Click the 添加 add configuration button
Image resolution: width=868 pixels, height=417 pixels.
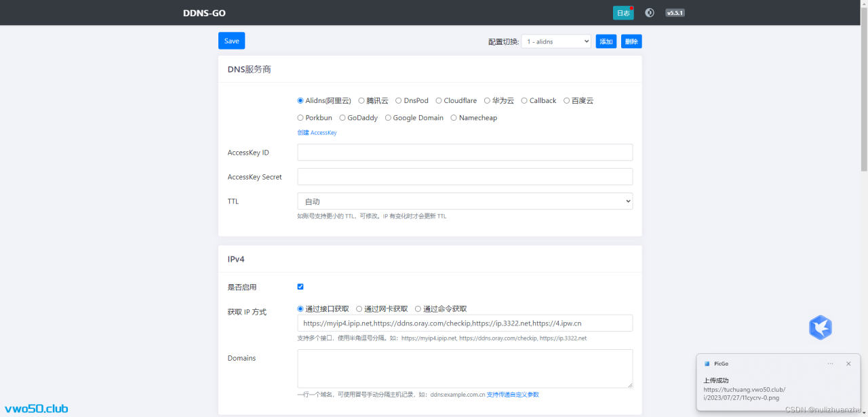[606, 41]
